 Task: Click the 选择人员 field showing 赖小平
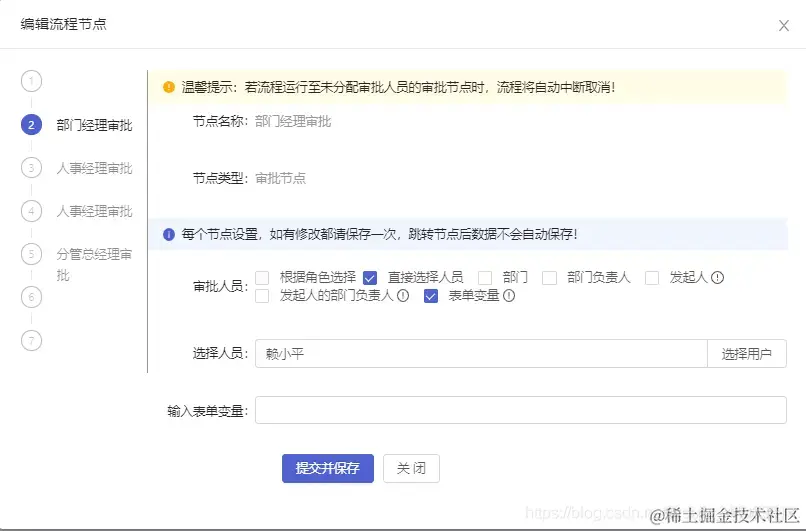pos(481,354)
